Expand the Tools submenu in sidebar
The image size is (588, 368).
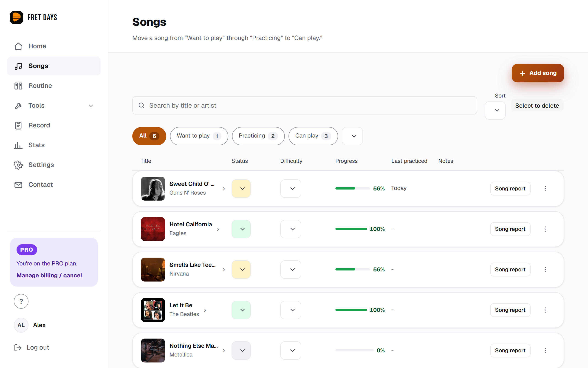coord(91,106)
